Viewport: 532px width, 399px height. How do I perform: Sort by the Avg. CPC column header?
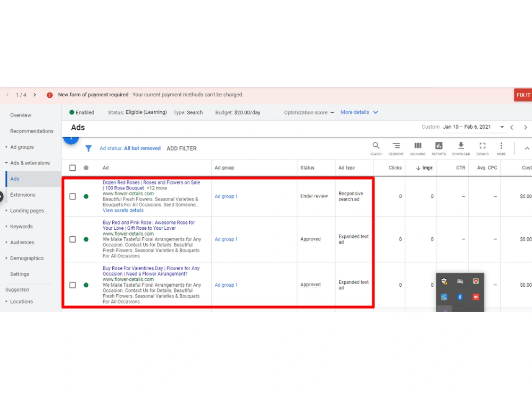click(487, 168)
